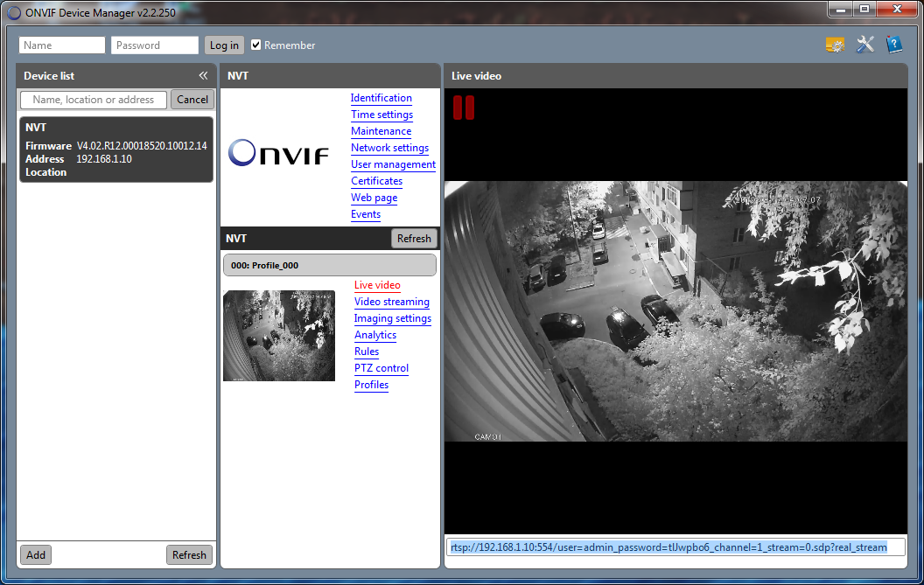
Task: Expand the 000: Profile_000 header
Action: click(x=329, y=264)
